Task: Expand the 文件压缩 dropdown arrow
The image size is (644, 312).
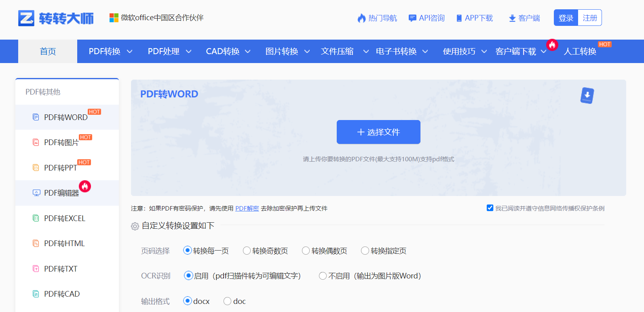Action: click(366, 51)
